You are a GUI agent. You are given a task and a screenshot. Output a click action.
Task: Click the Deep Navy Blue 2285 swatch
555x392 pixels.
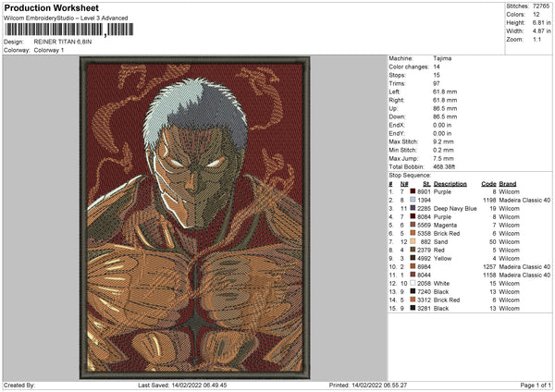[x=413, y=208]
